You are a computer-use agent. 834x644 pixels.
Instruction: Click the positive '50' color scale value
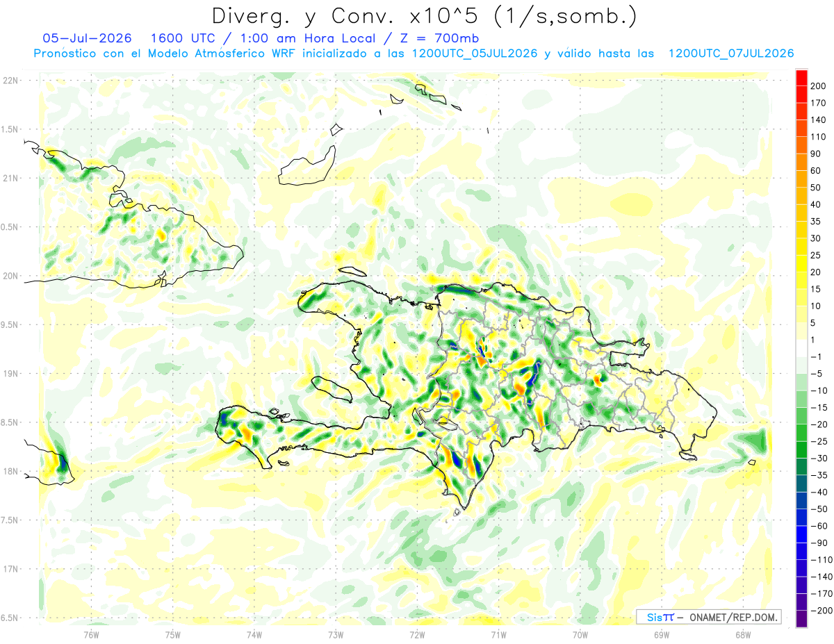pos(816,188)
